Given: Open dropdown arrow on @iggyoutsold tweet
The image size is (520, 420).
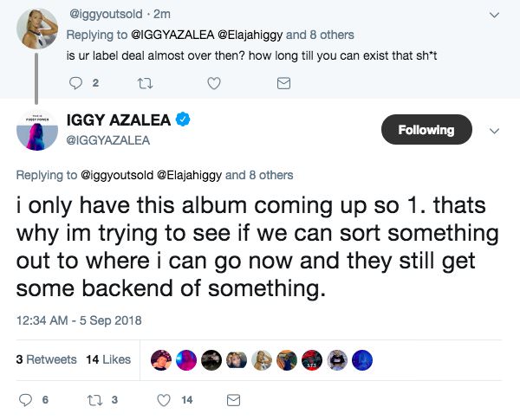Looking at the screenshot, I should pyautogui.click(x=494, y=15).
